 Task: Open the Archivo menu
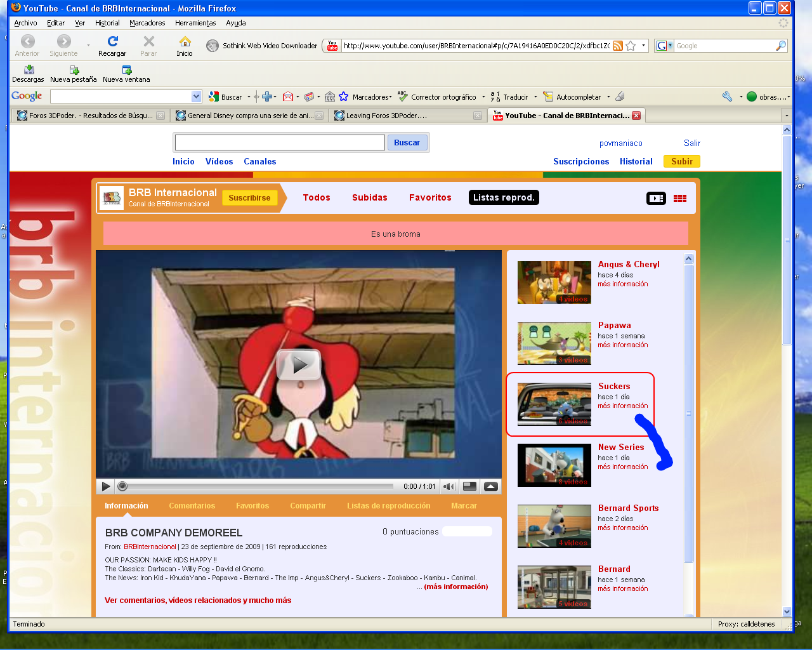click(x=25, y=23)
